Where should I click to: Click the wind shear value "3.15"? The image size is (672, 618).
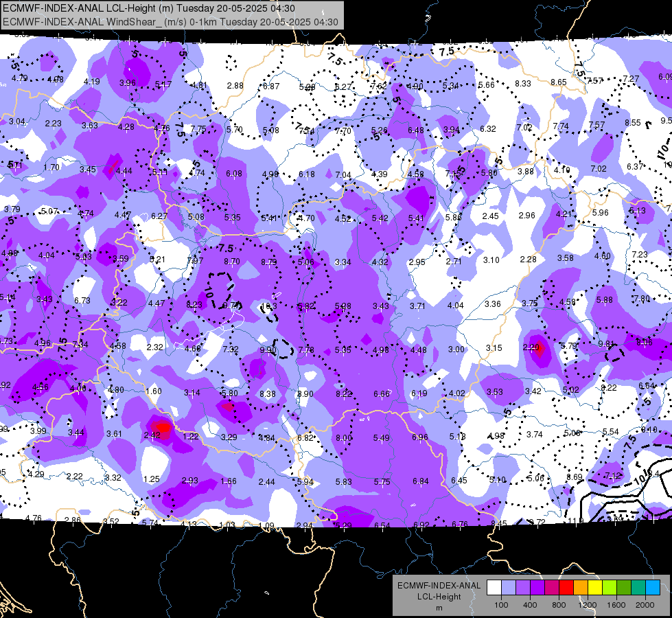click(x=494, y=348)
